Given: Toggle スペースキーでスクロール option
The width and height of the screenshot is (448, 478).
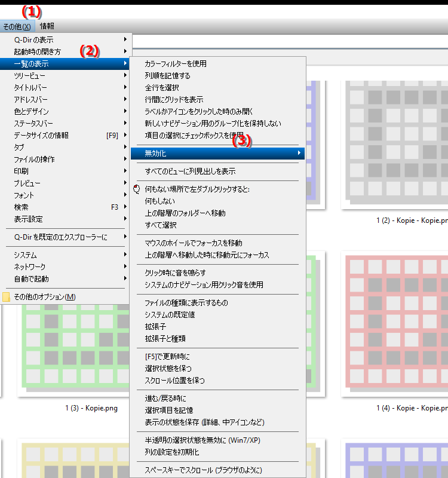Looking at the screenshot, I should coord(203,470).
